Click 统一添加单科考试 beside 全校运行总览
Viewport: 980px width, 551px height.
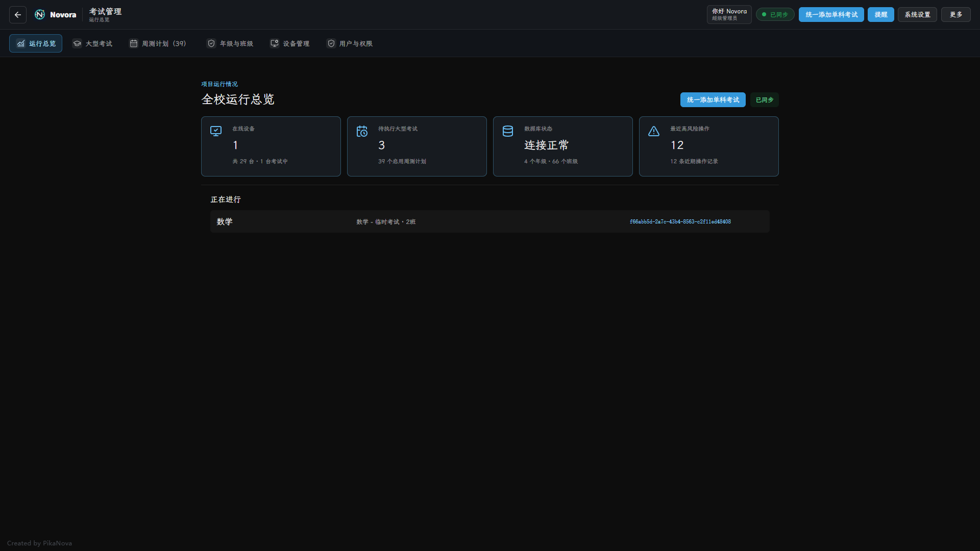[x=713, y=100]
